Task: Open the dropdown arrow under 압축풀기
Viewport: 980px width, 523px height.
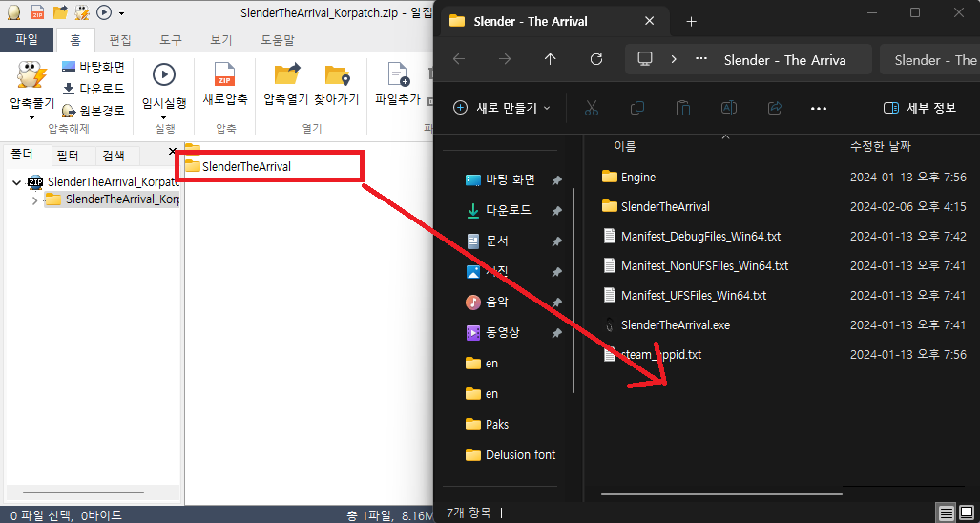Action: coord(31,117)
